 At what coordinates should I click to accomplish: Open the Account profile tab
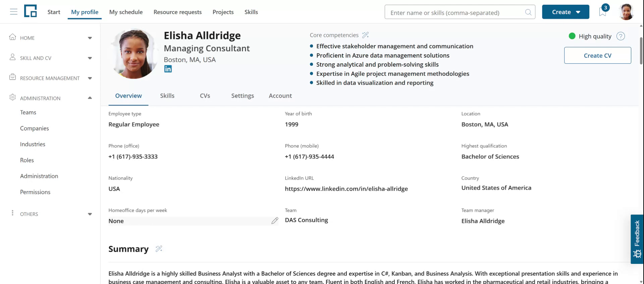(280, 96)
